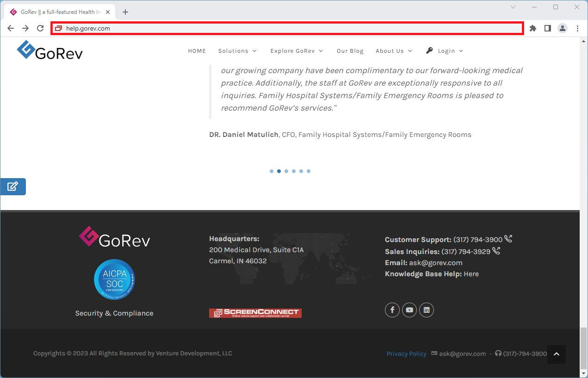Image resolution: width=588 pixels, height=378 pixels.
Task: Open GoRev's Facebook page icon
Action: coord(392,310)
